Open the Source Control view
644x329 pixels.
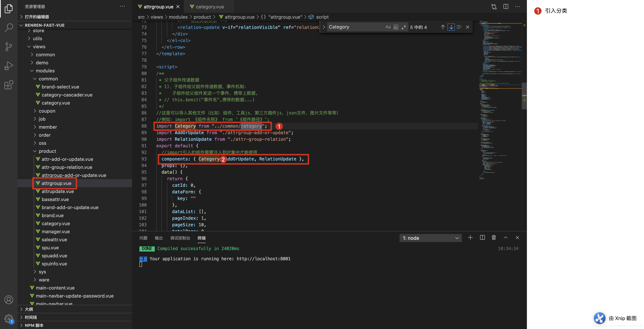9,47
